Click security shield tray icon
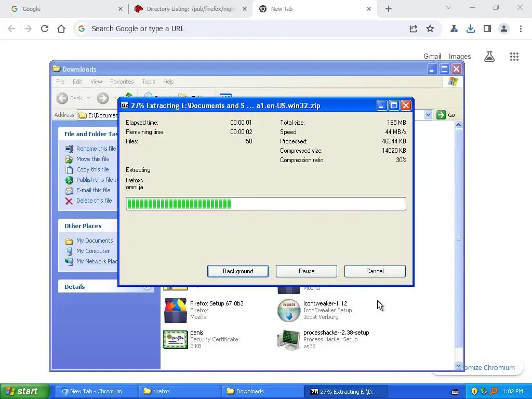This screenshot has height=399, width=532. tap(474, 391)
